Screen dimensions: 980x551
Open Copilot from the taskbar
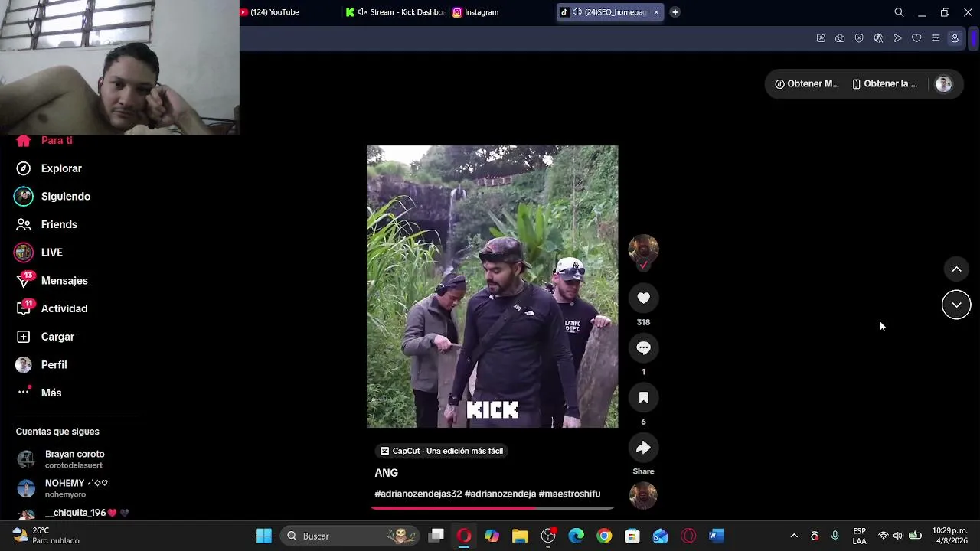pyautogui.click(x=492, y=536)
